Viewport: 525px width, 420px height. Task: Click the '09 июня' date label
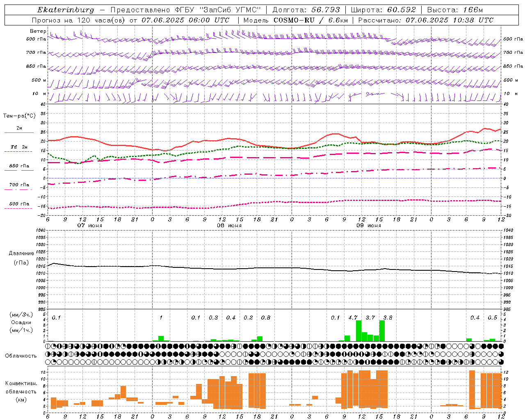tap(369, 226)
